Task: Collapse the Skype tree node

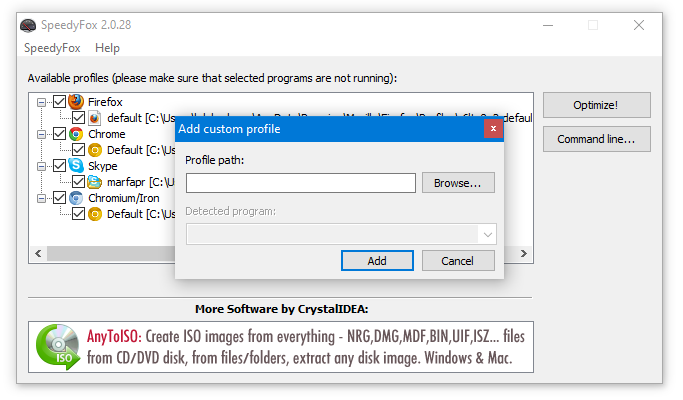Action: pyautogui.click(x=41, y=166)
